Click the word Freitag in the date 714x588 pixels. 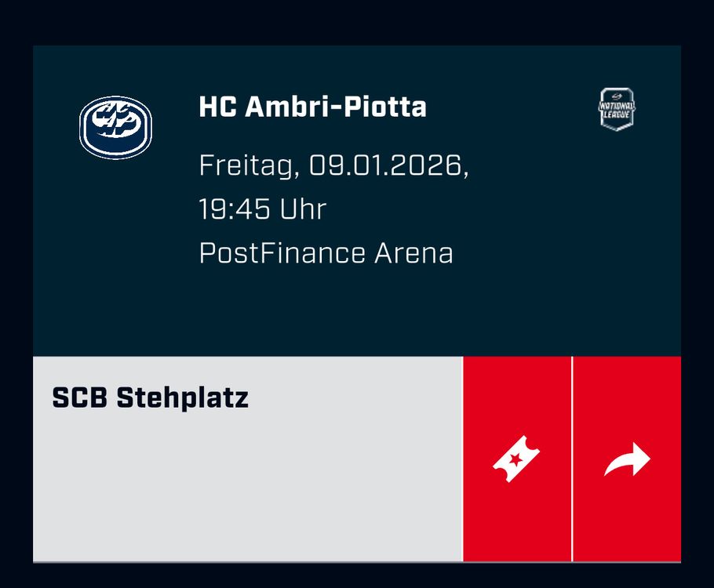point(246,165)
